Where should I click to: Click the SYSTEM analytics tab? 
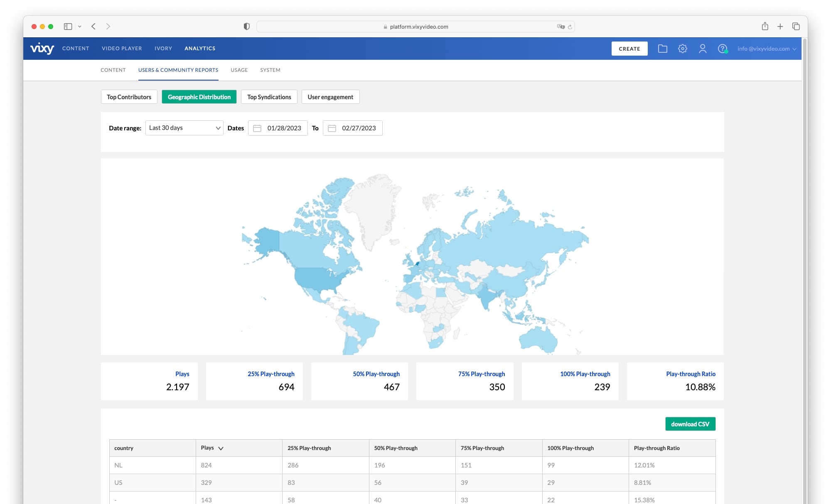tap(270, 70)
